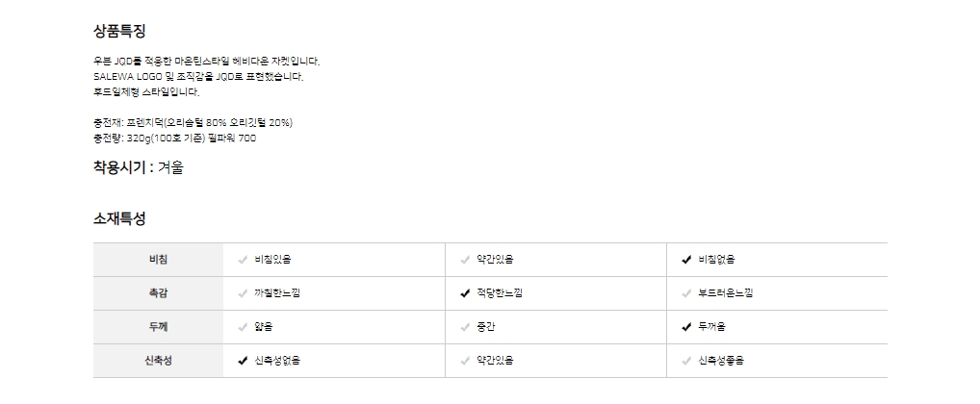
Task: Click the black checkmark beside 두꺼움
Action: 686,327
